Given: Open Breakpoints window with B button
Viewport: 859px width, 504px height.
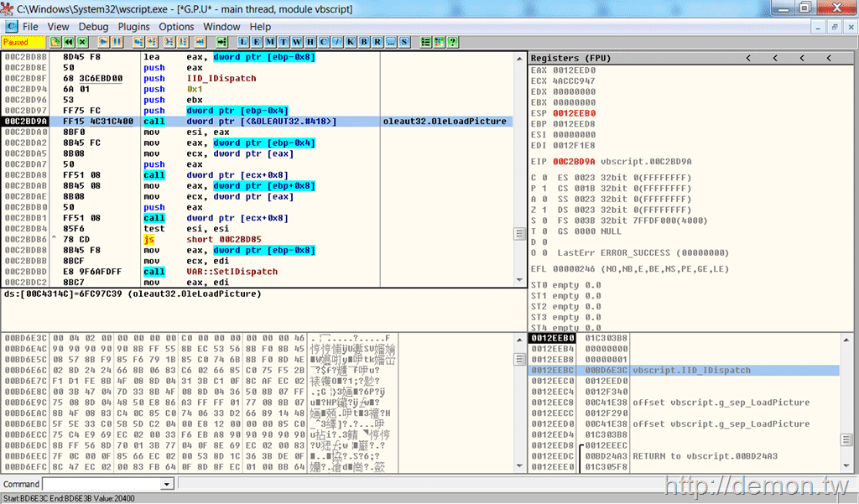Looking at the screenshot, I should pyautogui.click(x=364, y=41).
